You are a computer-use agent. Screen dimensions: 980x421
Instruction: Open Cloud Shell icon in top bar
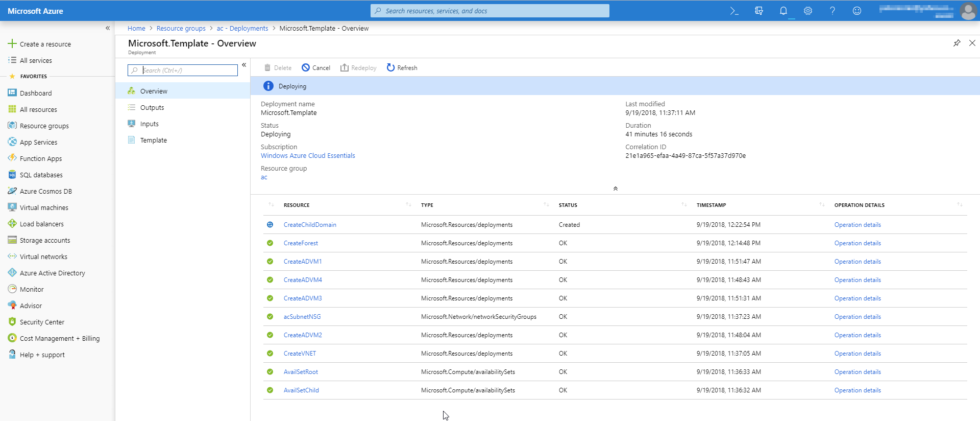pos(734,11)
